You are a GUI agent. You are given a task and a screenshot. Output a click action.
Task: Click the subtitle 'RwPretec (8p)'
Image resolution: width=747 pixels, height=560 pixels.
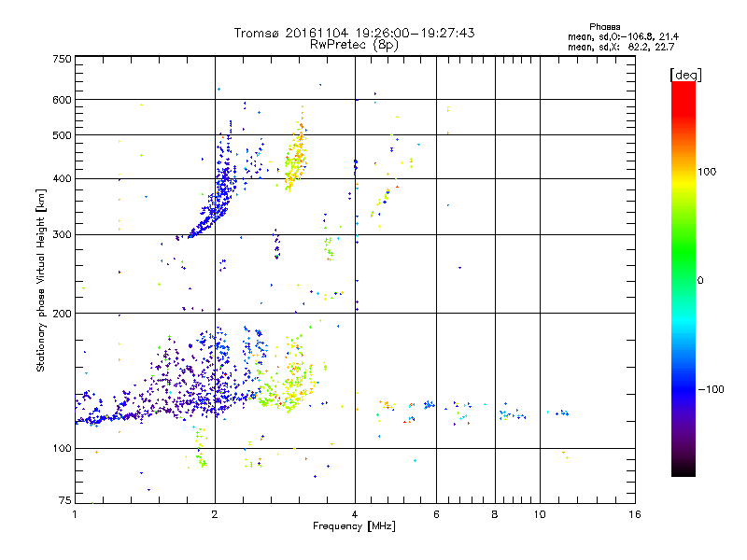[x=354, y=45]
